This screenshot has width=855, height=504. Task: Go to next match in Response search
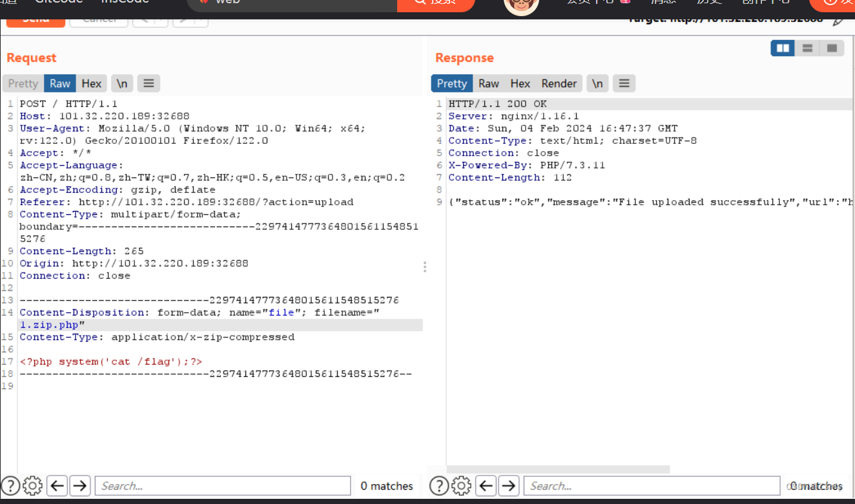(509, 485)
